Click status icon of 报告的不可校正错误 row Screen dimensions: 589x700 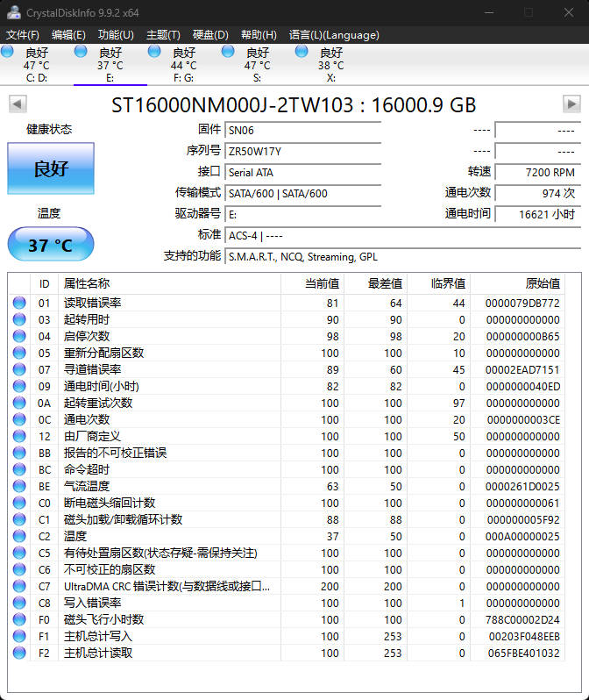click(19, 453)
